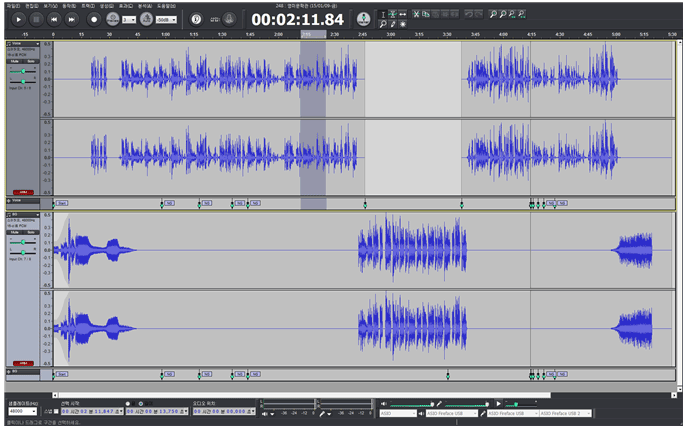Select the Multi-tool star icon
This screenshot has width=690, height=431.
tap(403, 24)
